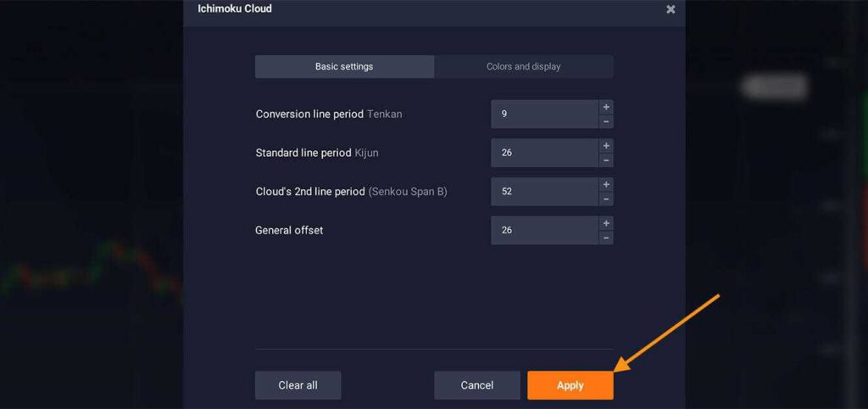868x409 pixels.
Task: Focus the Conversion line period input field
Action: [544, 114]
